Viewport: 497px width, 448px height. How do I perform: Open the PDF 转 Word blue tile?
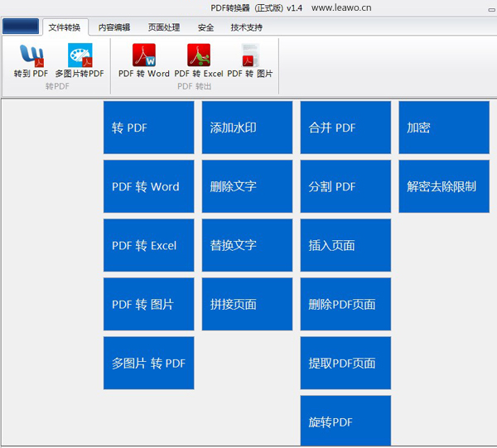point(148,186)
